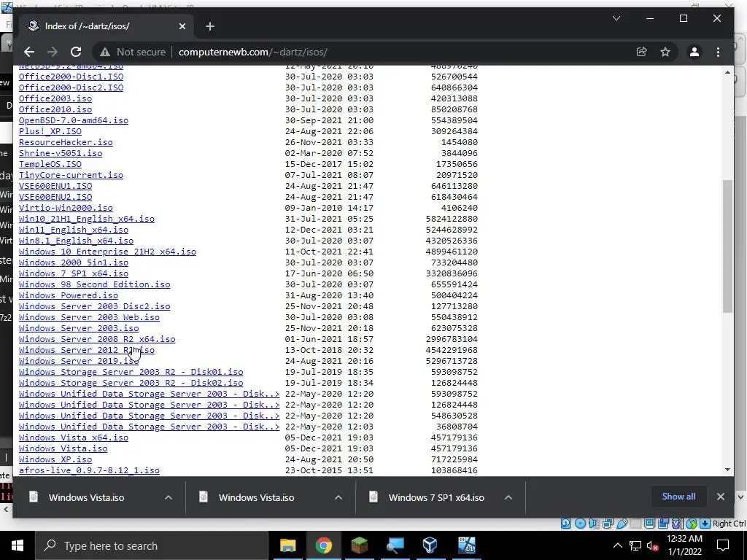This screenshot has width=747, height=560.
Task: Open the VirtualBox cube taskbar icon
Action: point(430,545)
